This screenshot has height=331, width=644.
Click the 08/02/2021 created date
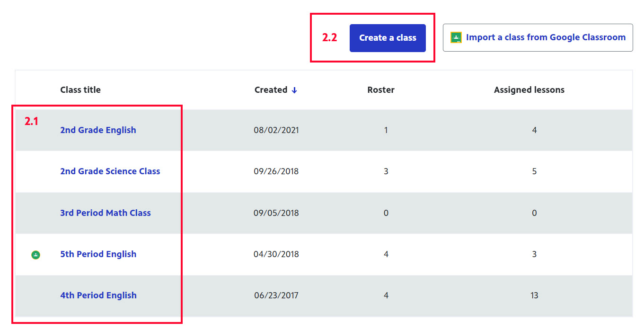click(276, 130)
